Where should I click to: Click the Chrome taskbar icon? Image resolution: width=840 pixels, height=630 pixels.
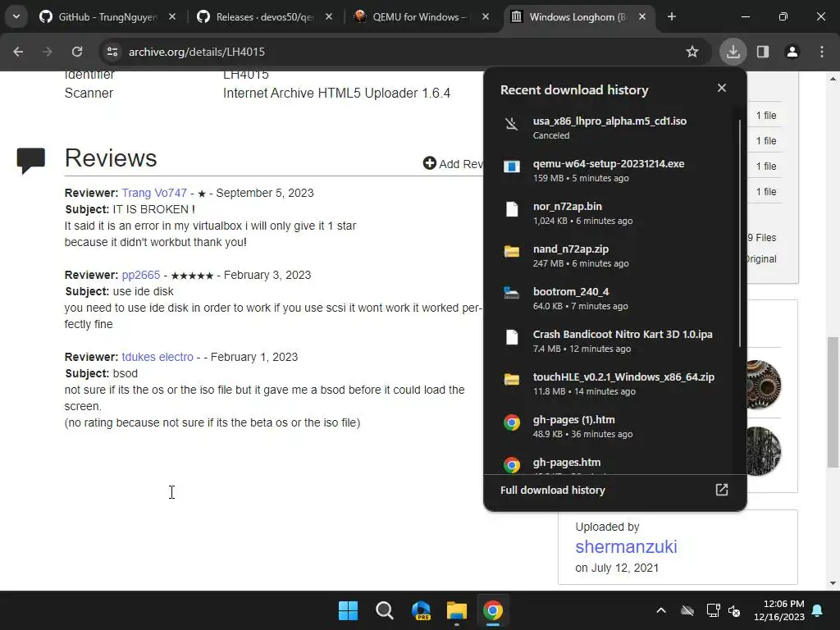click(493, 610)
